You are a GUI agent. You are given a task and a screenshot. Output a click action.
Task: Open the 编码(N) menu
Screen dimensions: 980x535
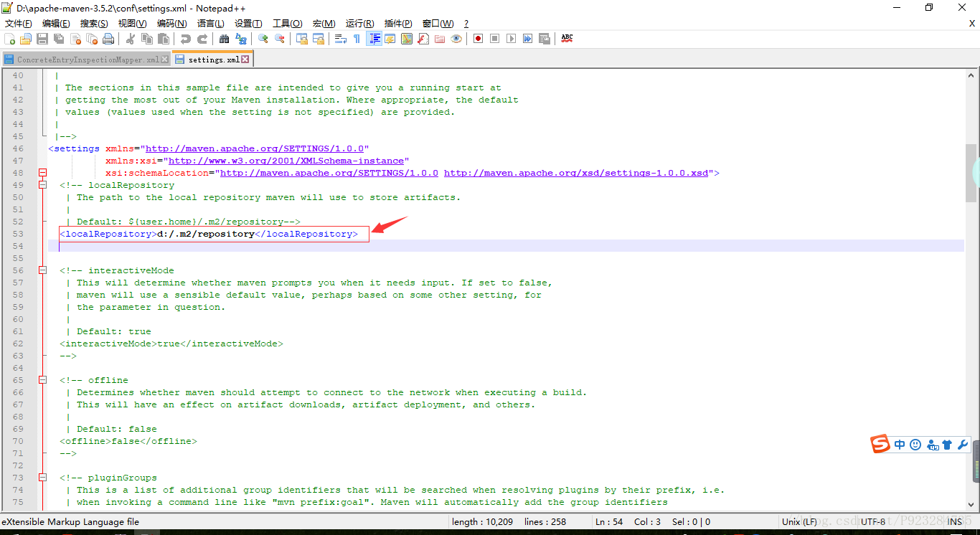[172, 24]
